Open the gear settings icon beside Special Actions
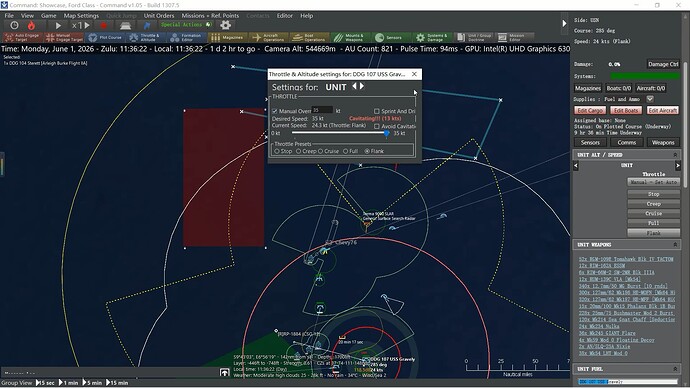The width and height of the screenshot is (690, 388). [x=225, y=25]
